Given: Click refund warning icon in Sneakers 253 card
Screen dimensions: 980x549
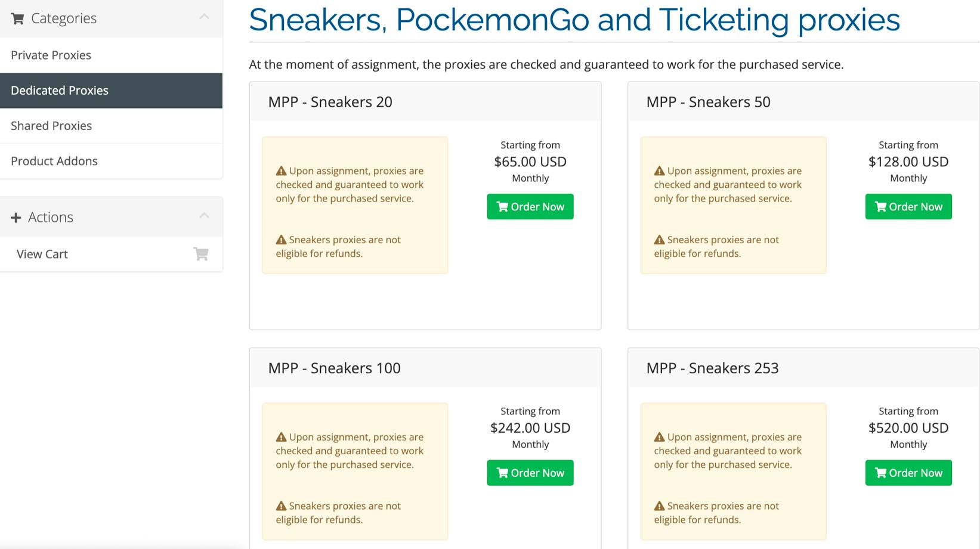Looking at the screenshot, I should tap(659, 506).
